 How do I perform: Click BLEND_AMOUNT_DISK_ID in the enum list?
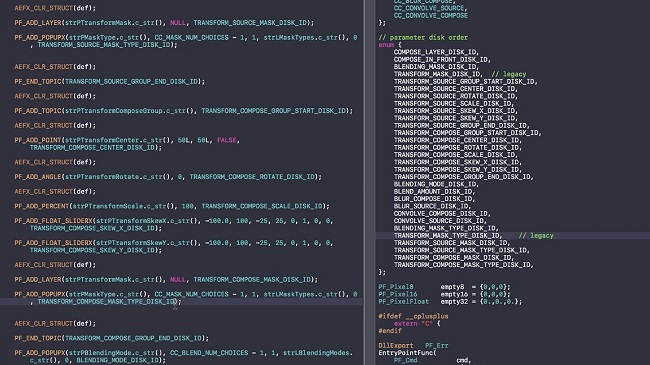pos(434,192)
